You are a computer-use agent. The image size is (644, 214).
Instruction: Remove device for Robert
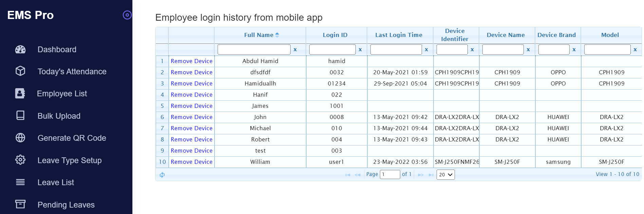[191, 139]
